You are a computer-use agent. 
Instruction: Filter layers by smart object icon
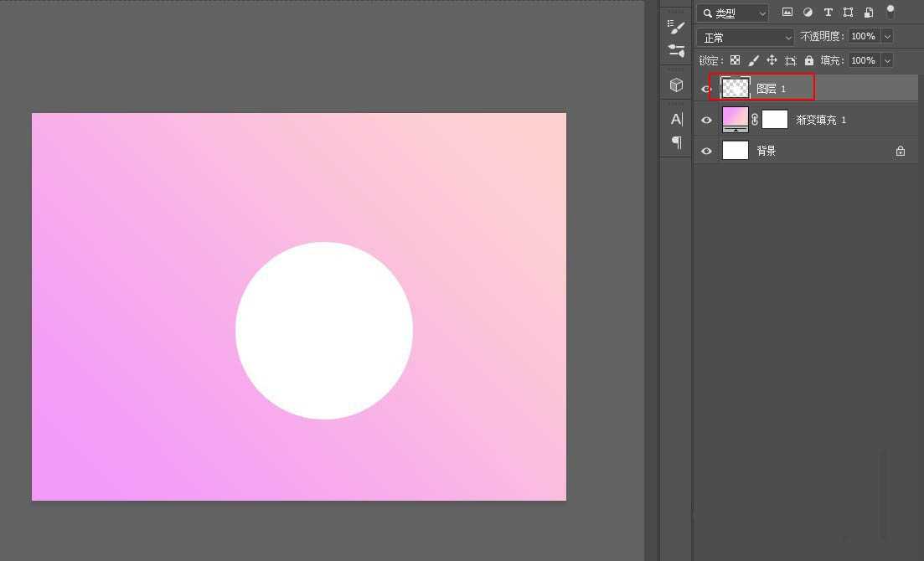869,13
